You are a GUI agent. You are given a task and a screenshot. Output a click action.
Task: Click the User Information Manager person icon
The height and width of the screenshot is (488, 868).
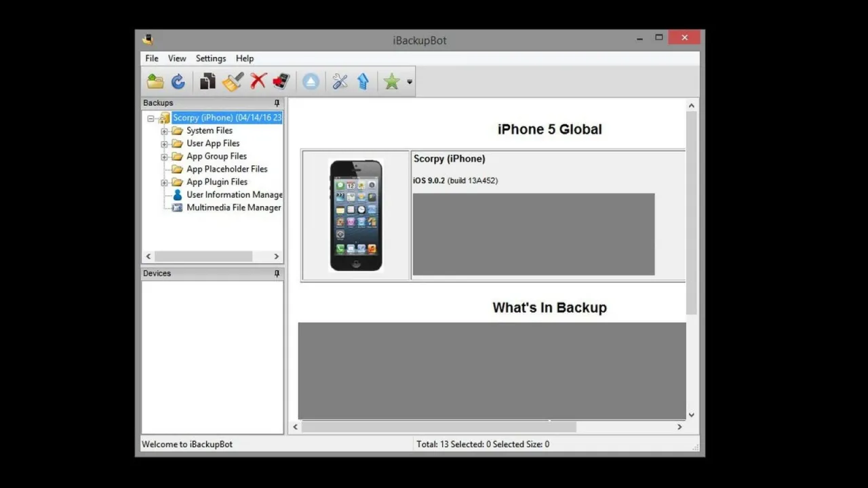177,195
